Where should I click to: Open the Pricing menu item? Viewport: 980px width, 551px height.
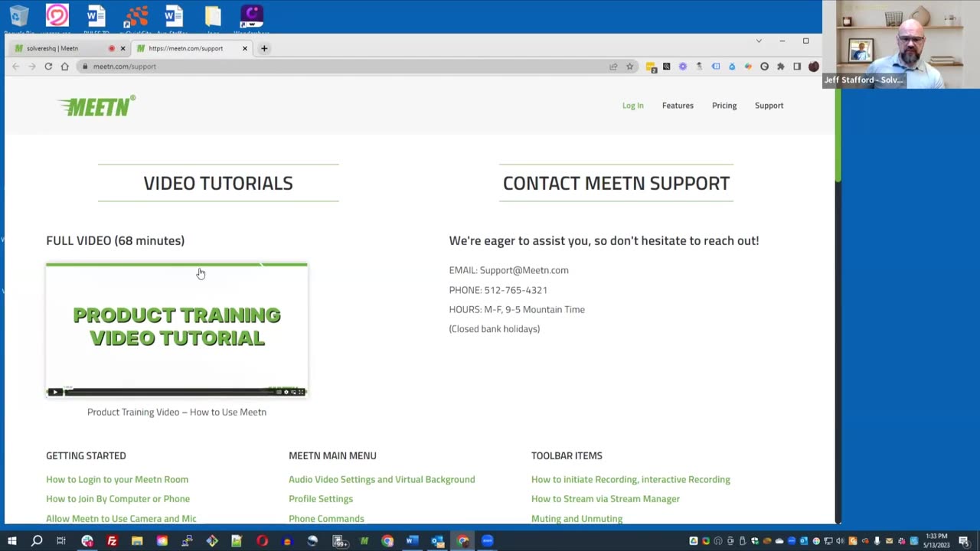pyautogui.click(x=724, y=106)
